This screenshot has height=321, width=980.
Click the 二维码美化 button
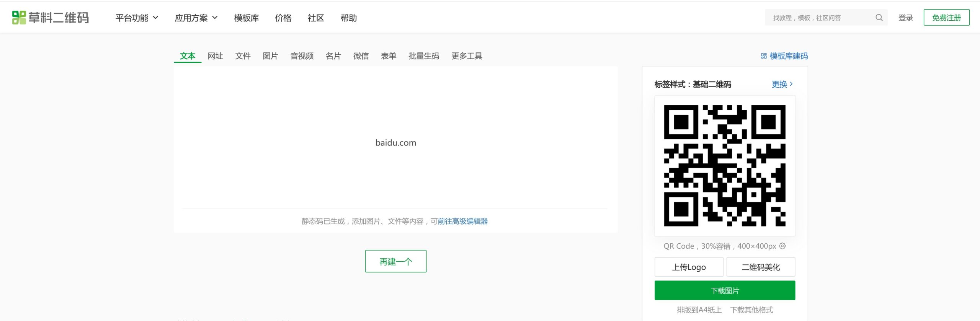point(761,267)
